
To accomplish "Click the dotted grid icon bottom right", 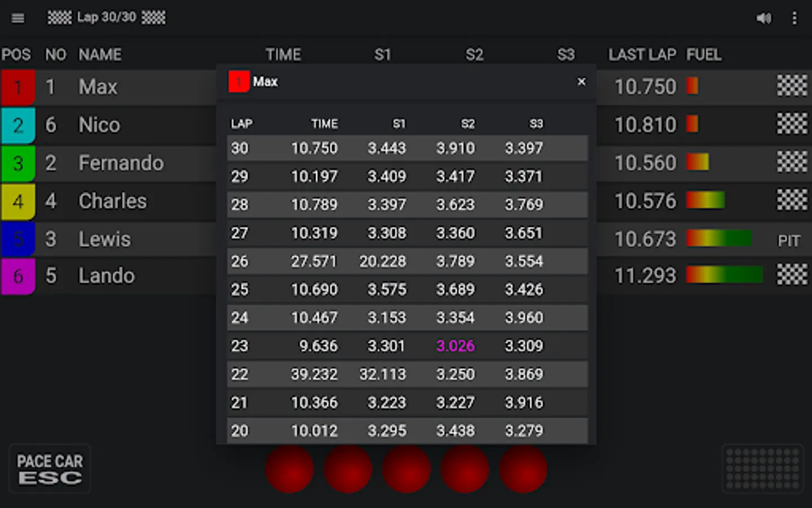I will pos(763,468).
